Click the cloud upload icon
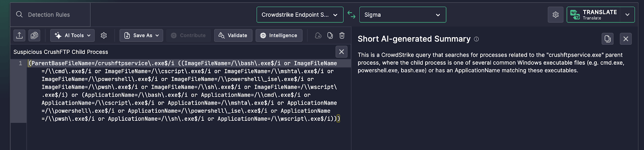Image resolution: width=644 pixels, height=150 pixels. 318,35
